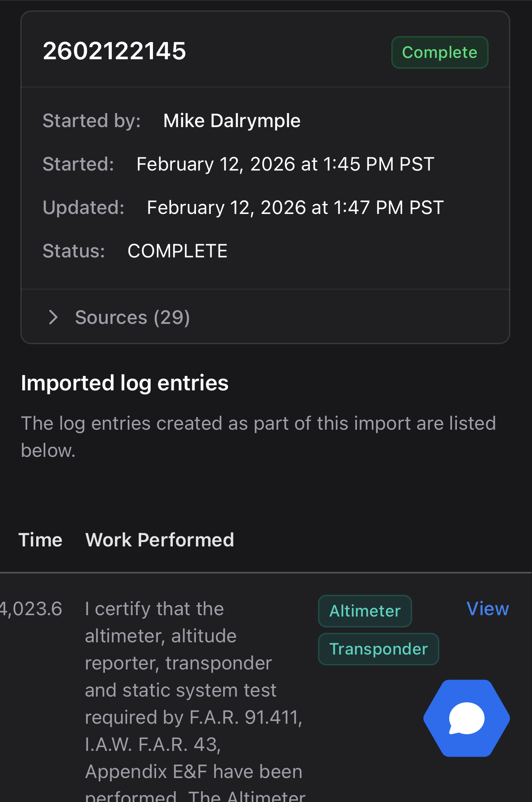Click the chevron next to Sources (29)

coord(53,317)
